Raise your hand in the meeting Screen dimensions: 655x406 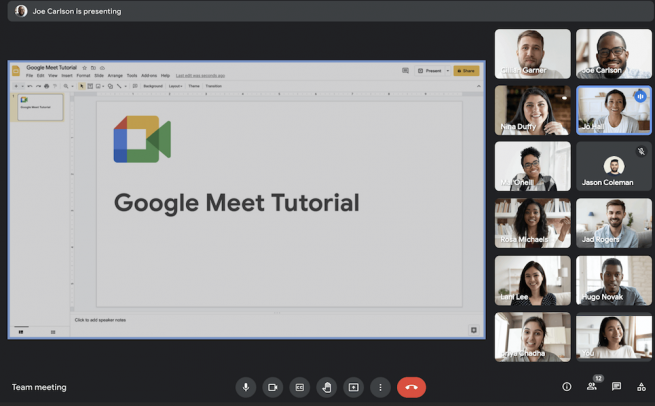(x=326, y=387)
